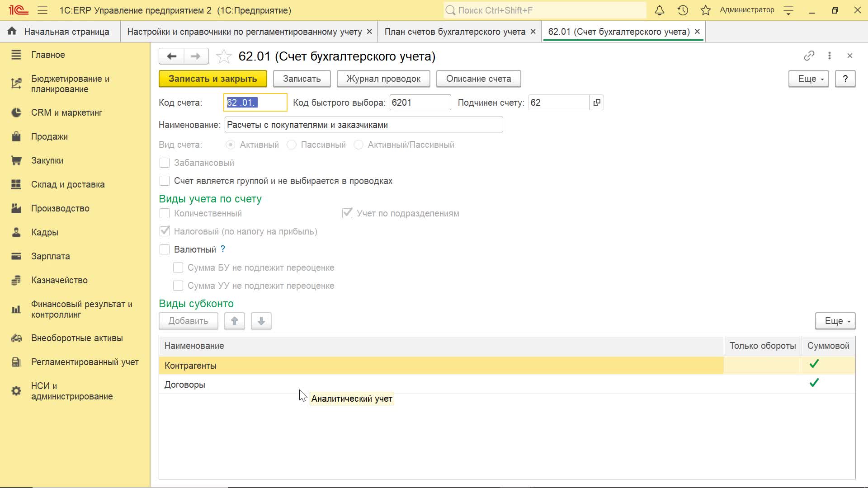
Task: Click the home icon on Начальная страница
Action: click(12, 31)
